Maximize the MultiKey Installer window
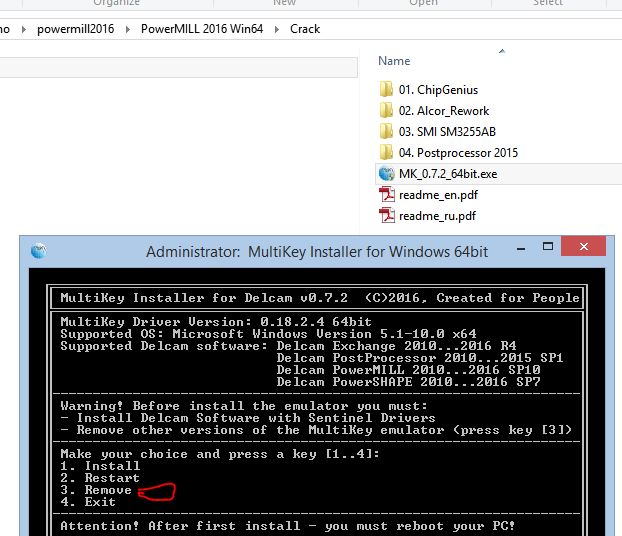The image size is (622, 536). (548, 246)
